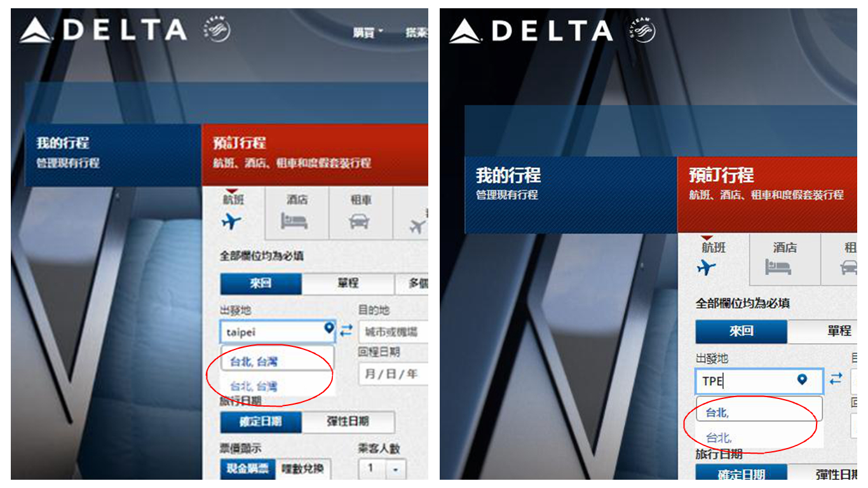Image resolution: width=868 pixels, height=488 pixels.
Task: Click the location pin inside the TPE field
Action: point(802,379)
